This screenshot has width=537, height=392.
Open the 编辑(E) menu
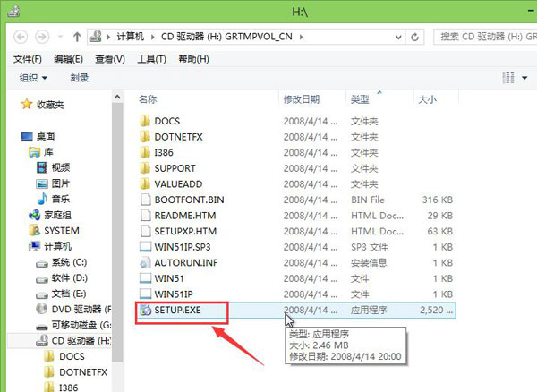[x=68, y=59]
